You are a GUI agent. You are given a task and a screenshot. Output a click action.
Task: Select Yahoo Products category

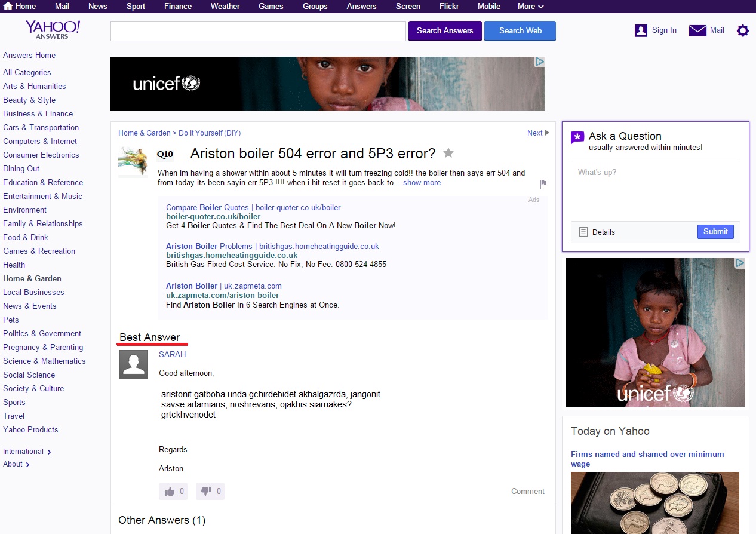pyautogui.click(x=30, y=430)
